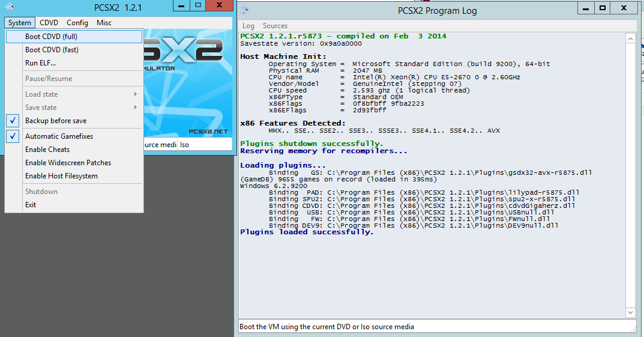Expand the Load state submenu arrow
Screen dimensions: 644x337
click(x=136, y=94)
